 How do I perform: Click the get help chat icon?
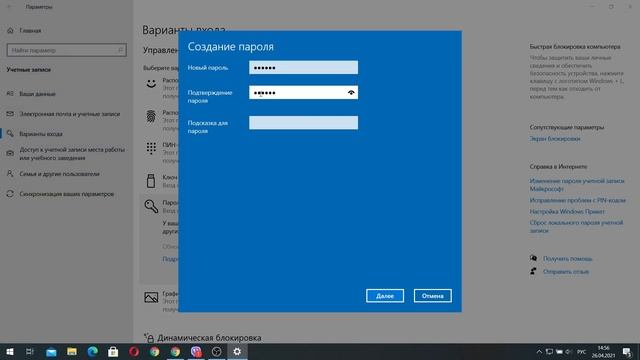coord(533,258)
